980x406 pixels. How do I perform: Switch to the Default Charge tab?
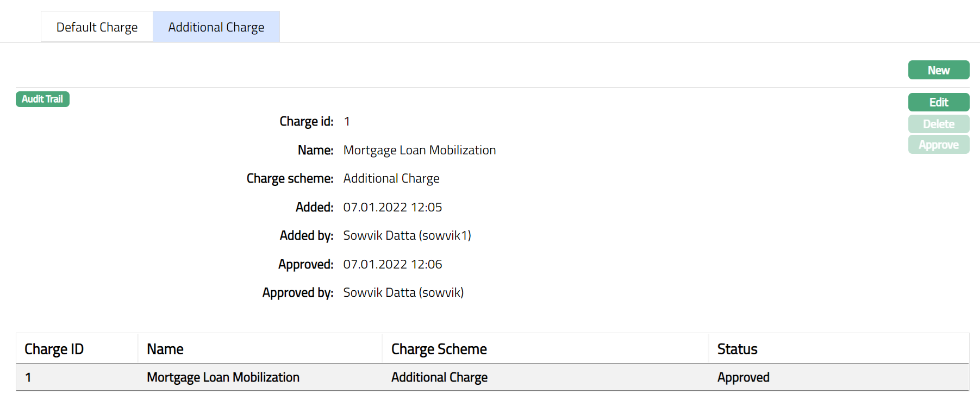click(97, 27)
